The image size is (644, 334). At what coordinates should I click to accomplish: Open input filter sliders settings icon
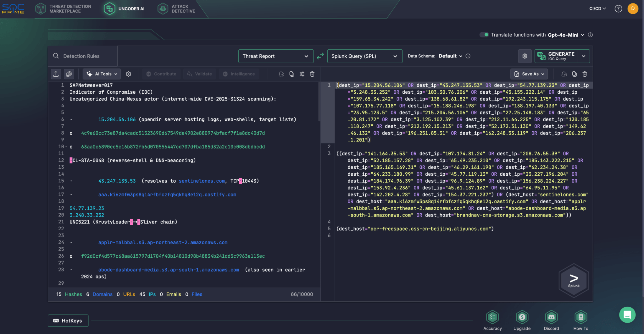point(302,74)
